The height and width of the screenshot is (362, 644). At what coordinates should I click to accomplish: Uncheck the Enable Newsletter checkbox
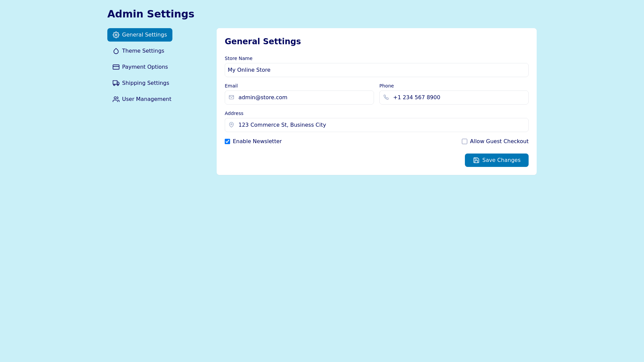pos(227,141)
